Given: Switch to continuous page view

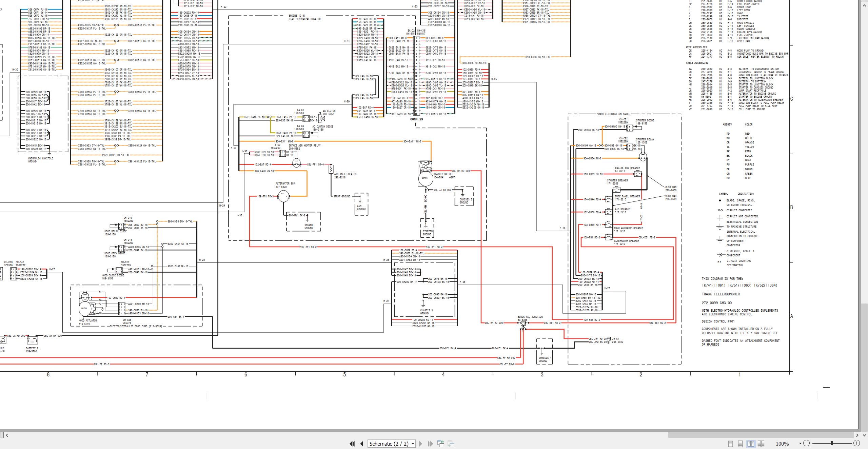Looking at the screenshot, I should 741,444.
